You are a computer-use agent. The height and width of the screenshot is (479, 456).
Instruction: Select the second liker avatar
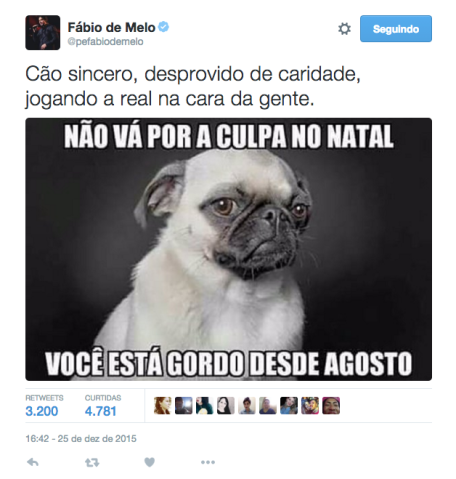click(183, 406)
